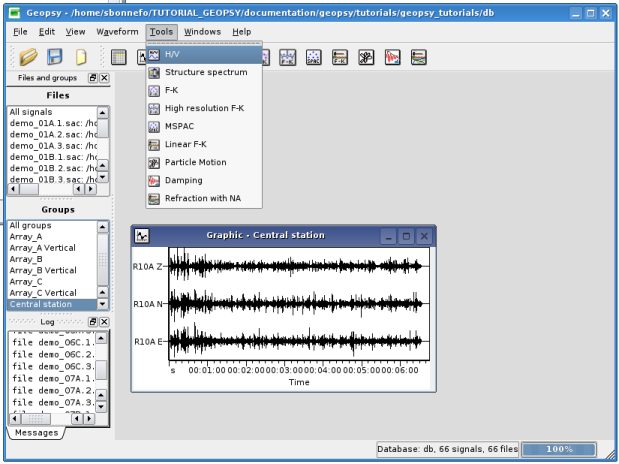
Task: Choose High resolution F-K menu entry
Action: 204,108
